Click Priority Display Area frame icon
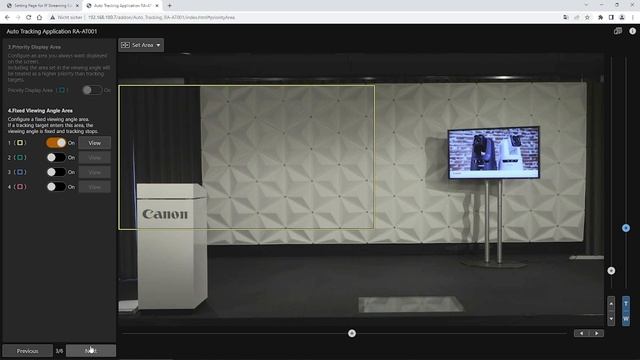640x360 pixels. [62, 90]
